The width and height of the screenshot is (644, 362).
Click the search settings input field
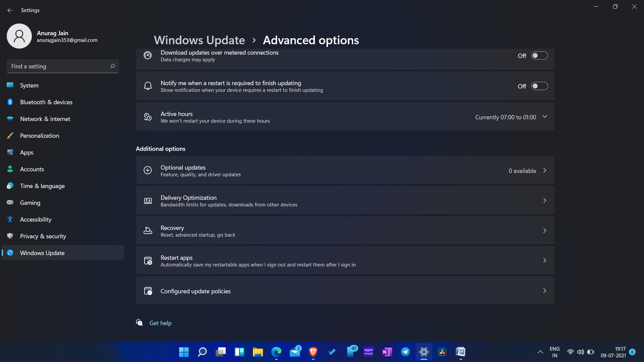[62, 66]
